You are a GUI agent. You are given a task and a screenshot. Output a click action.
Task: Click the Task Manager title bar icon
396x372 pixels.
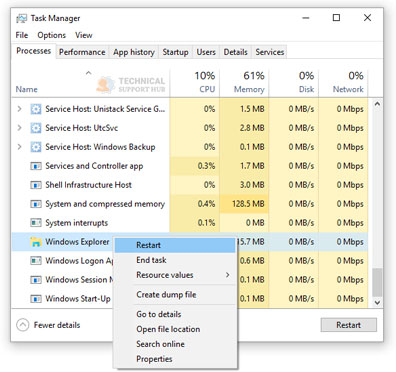[x=22, y=18]
